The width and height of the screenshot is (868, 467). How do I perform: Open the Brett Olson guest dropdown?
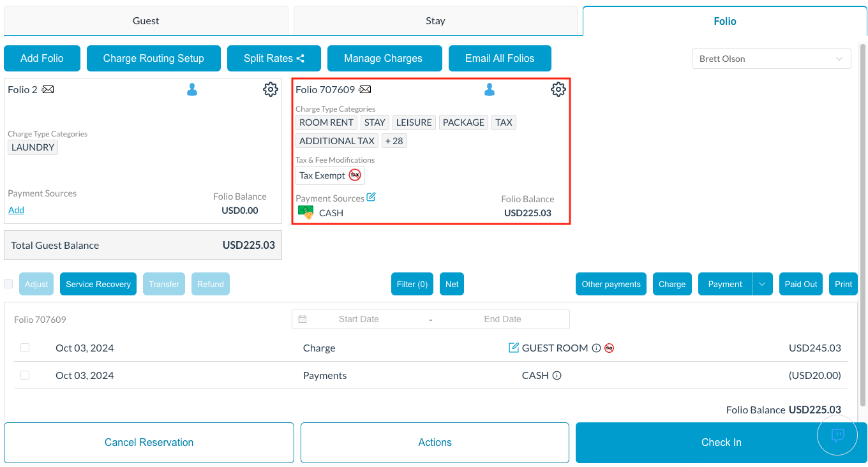tap(771, 59)
